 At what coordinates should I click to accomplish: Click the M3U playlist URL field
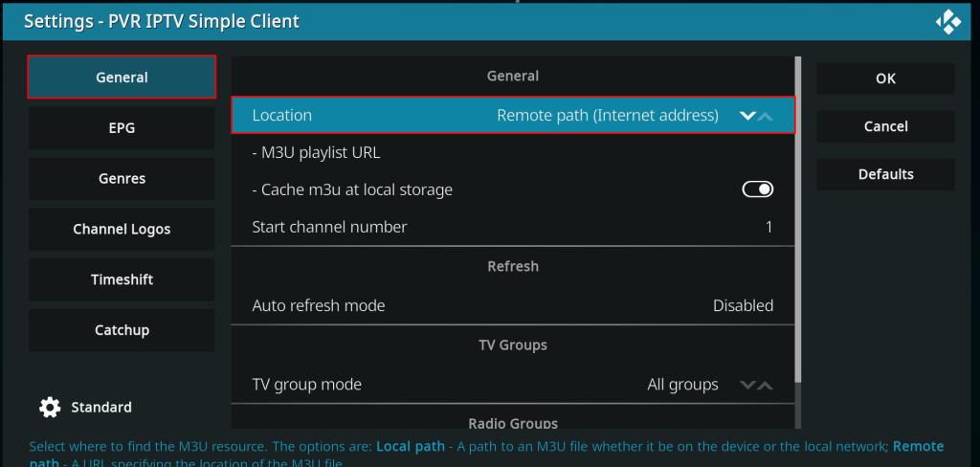[x=512, y=152]
